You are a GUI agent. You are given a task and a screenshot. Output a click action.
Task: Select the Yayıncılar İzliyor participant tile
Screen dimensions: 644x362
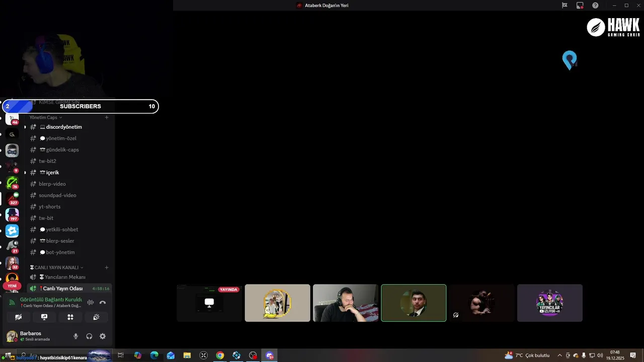coord(550,303)
